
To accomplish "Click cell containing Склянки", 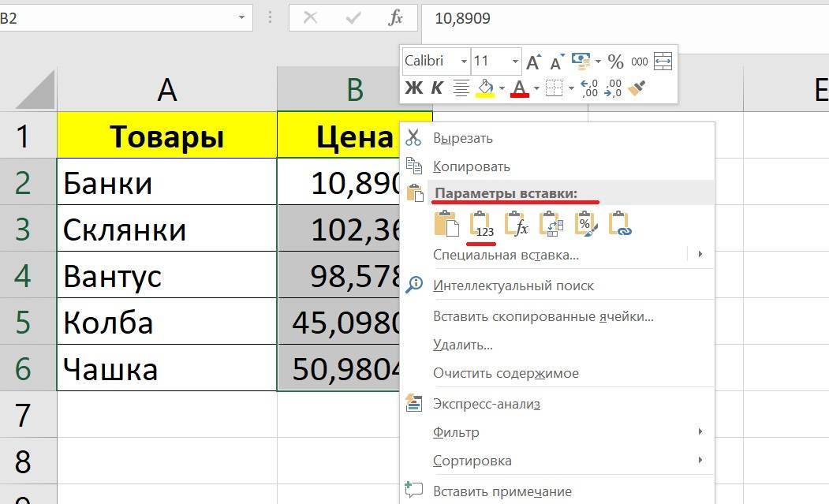I will pyautogui.click(x=167, y=229).
